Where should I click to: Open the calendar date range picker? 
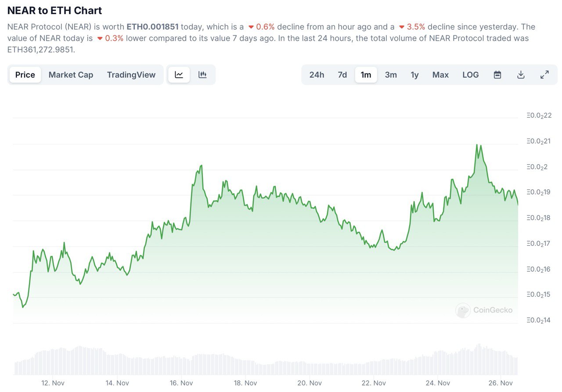(x=497, y=75)
